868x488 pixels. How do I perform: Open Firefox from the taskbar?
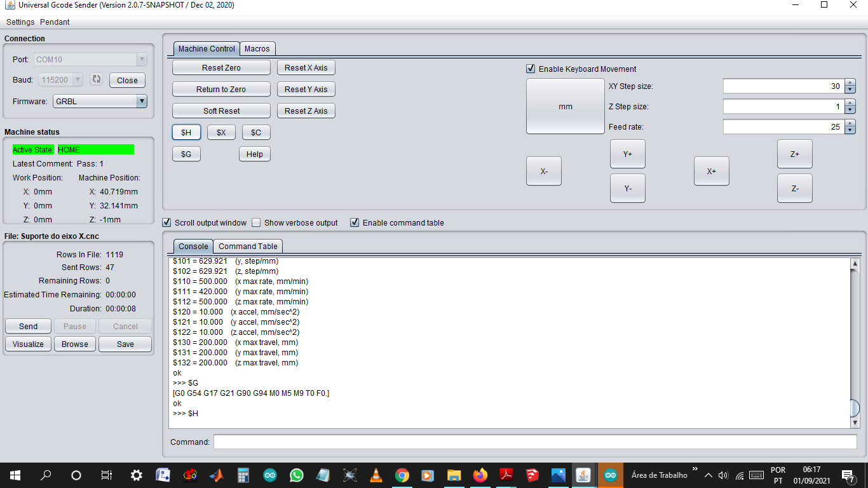point(480,475)
